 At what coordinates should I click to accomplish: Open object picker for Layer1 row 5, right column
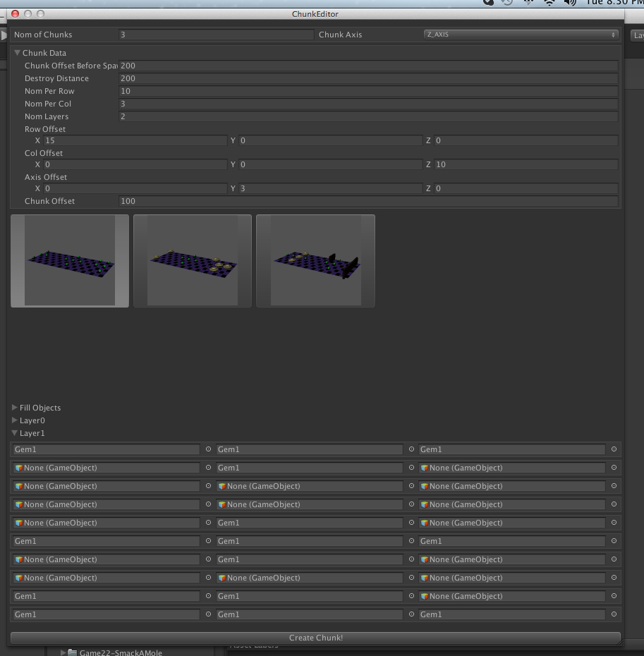[614, 523]
